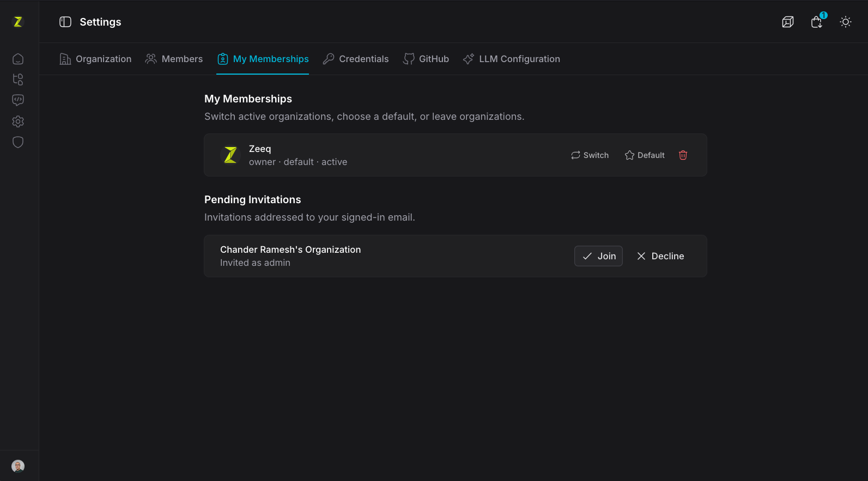The height and width of the screenshot is (481, 868).
Task: Open the tree structure icon in the sidebar
Action: 18,80
